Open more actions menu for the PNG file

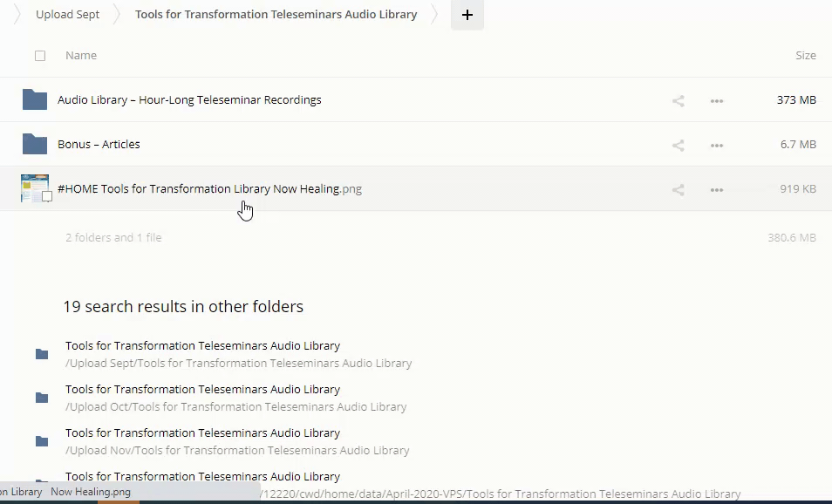[717, 189]
